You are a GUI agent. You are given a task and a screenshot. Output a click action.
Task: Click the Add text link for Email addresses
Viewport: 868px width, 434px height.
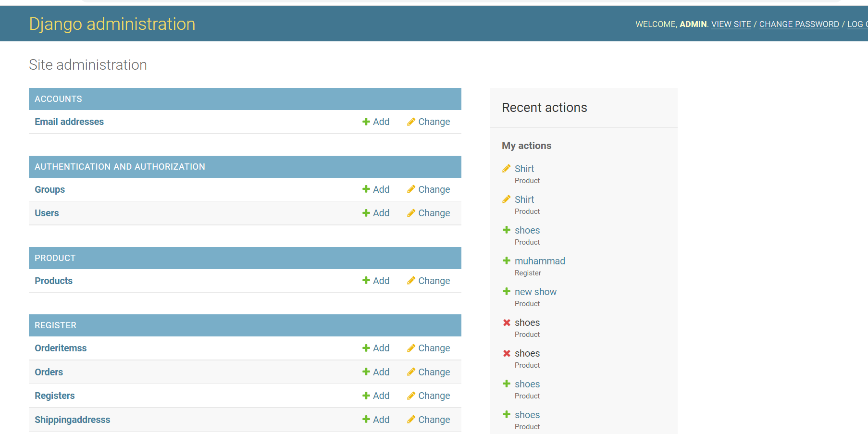(381, 122)
